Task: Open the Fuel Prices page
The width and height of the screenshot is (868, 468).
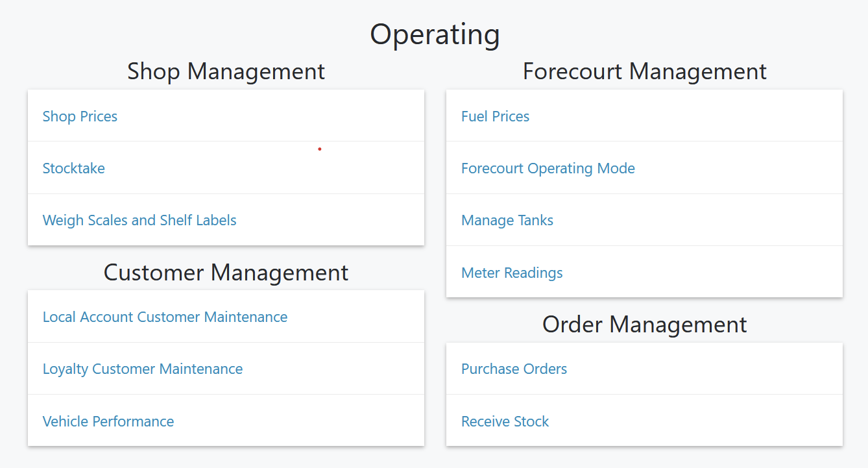Action: [495, 116]
